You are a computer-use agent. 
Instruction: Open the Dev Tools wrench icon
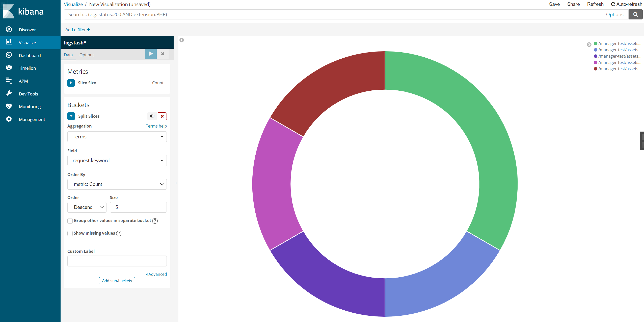coord(9,93)
